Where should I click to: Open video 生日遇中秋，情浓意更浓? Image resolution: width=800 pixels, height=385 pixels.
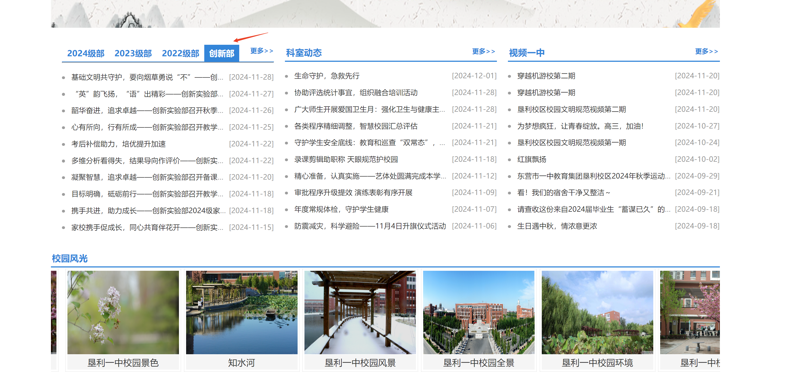point(557,226)
